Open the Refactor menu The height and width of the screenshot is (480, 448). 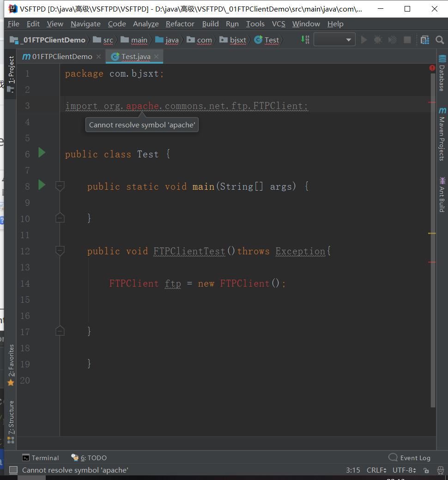tap(180, 24)
